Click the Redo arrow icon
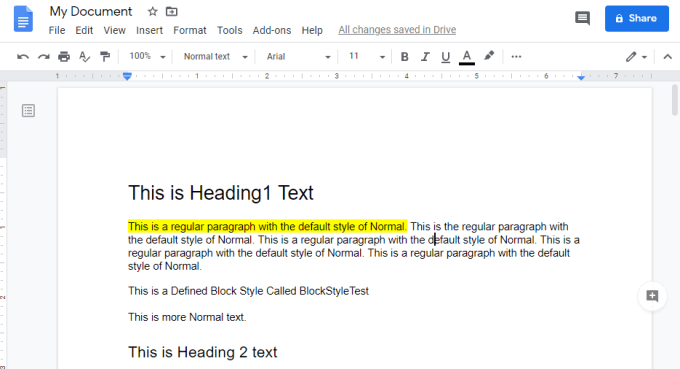The height and width of the screenshot is (369, 680). (x=43, y=56)
